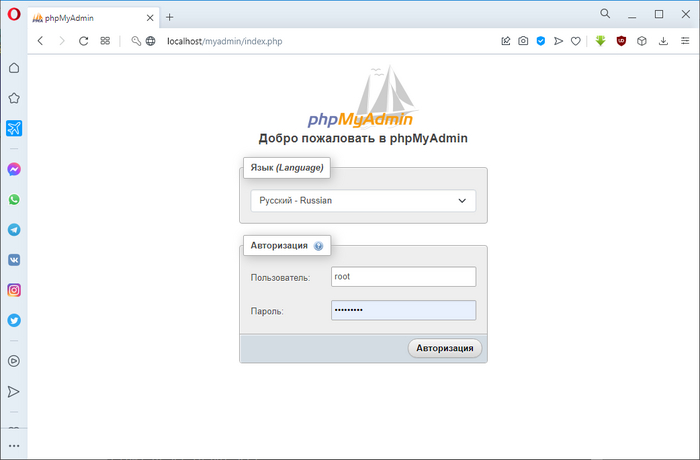
Task: Open sidebar setup three dots
Action: click(x=14, y=446)
